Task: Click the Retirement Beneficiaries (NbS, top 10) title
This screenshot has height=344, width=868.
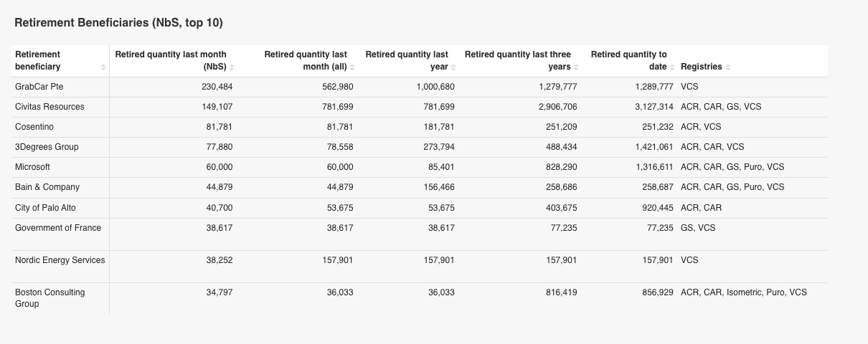Action: (x=119, y=23)
